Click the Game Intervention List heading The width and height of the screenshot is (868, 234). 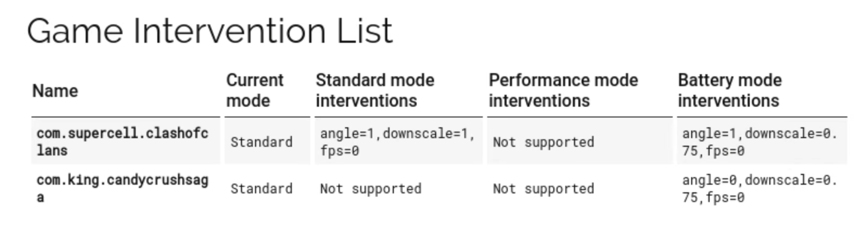click(x=209, y=31)
